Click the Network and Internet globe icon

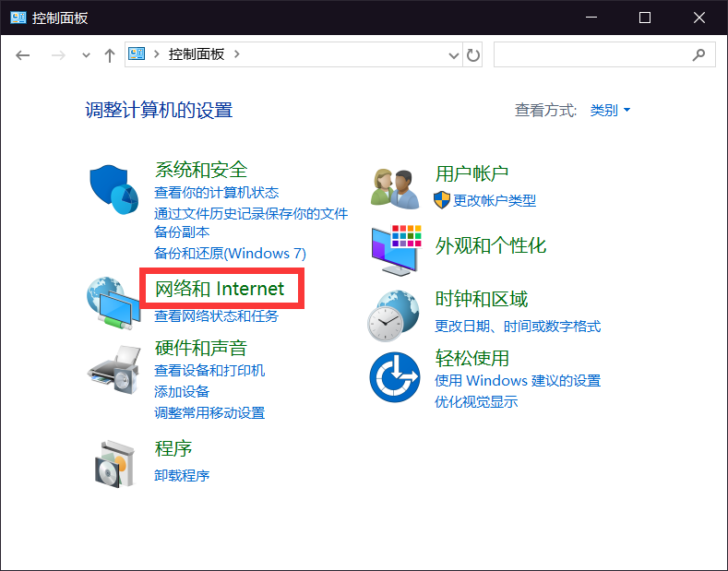(113, 303)
